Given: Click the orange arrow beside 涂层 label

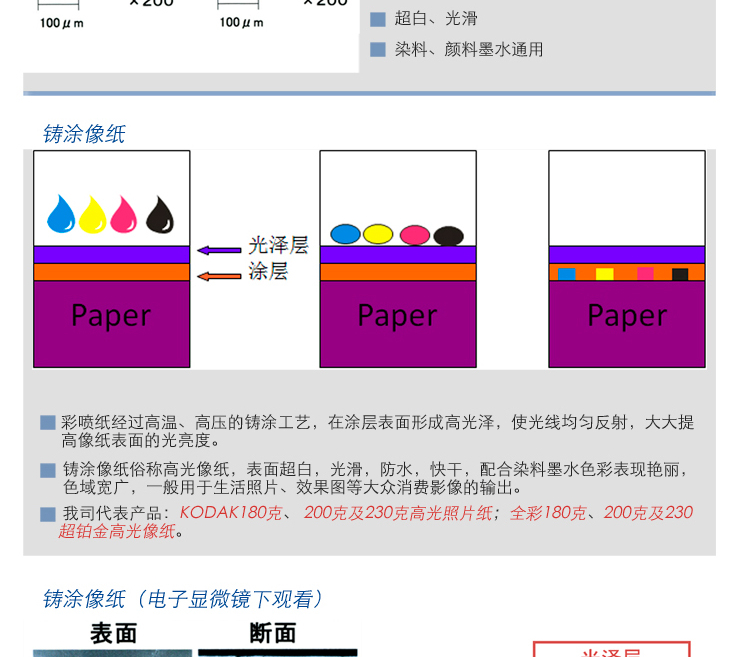Looking at the screenshot, I should 218,275.
